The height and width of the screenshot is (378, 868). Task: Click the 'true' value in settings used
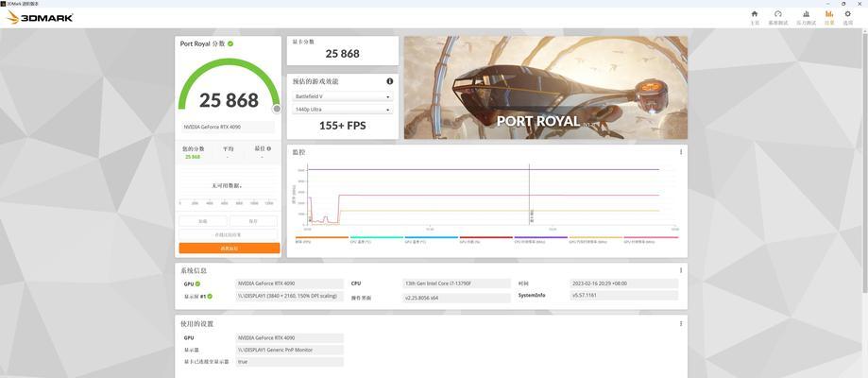pos(289,361)
